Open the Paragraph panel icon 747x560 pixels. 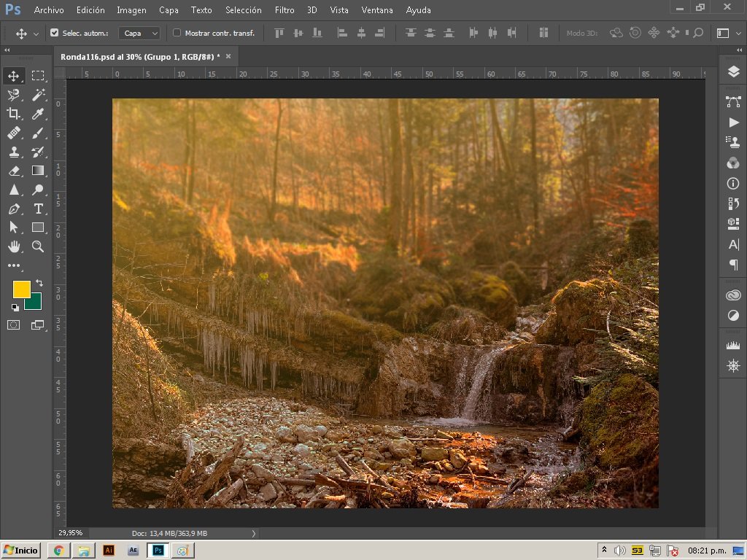click(733, 265)
